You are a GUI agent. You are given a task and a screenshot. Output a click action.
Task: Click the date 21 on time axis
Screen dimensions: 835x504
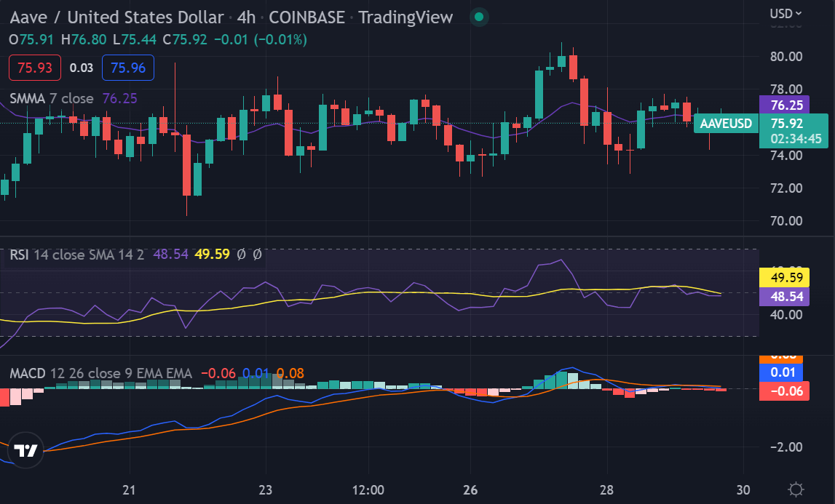pos(129,489)
